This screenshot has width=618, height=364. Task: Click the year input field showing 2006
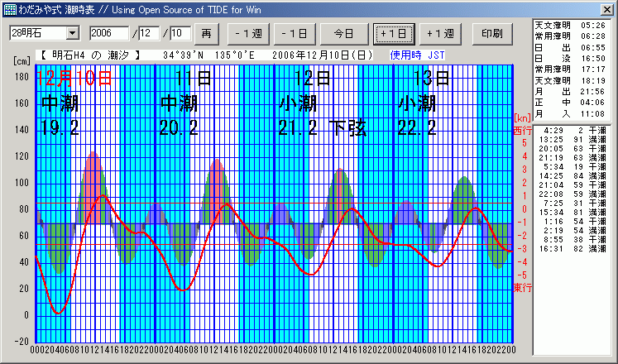[109, 33]
